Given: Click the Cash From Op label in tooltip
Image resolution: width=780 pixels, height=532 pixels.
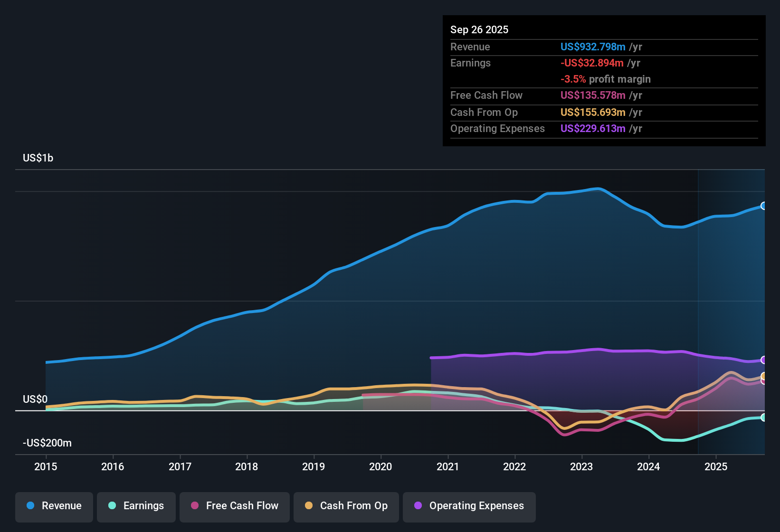Looking at the screenshot, I should 484,112.
